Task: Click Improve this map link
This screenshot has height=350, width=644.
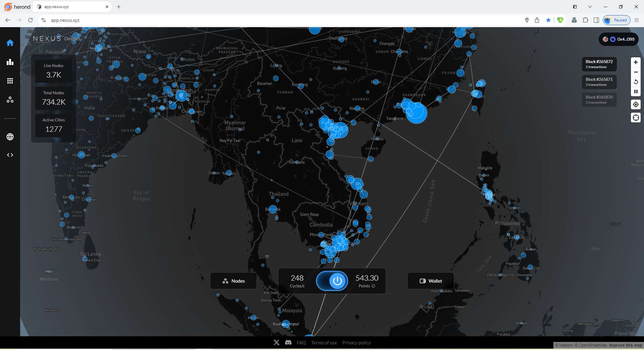Action: click(626, 345)
